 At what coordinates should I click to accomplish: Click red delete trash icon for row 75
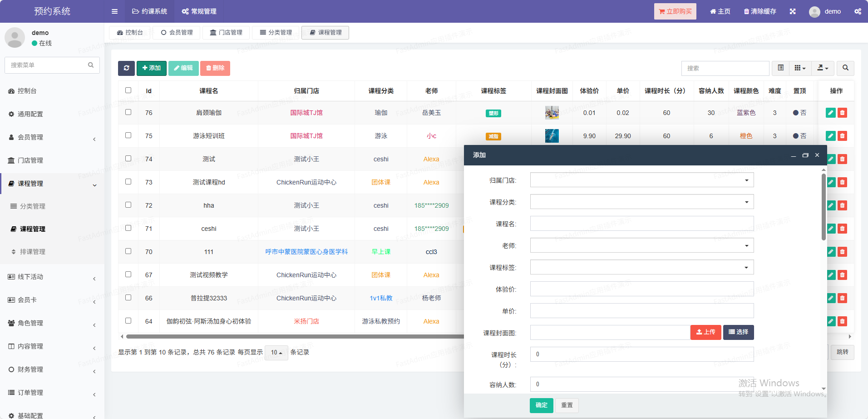coord(842,136)
